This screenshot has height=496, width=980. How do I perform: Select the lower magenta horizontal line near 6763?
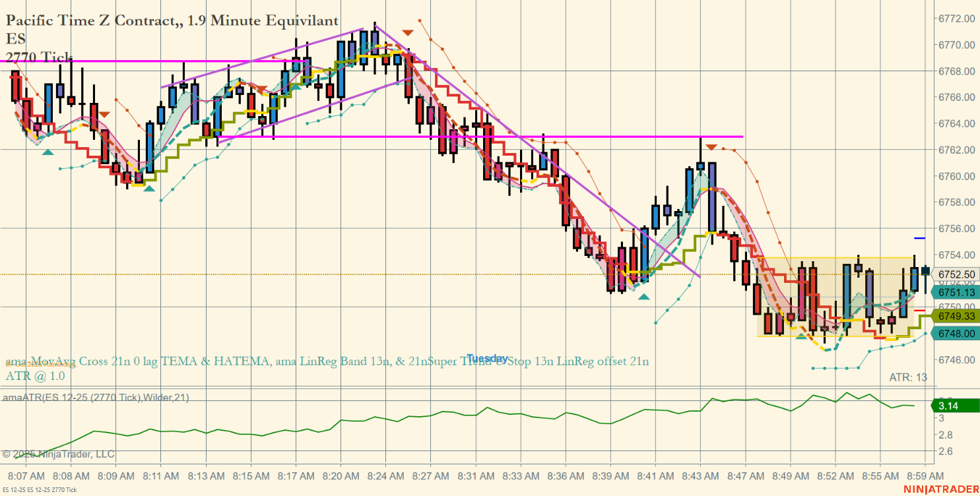point(480,137)
